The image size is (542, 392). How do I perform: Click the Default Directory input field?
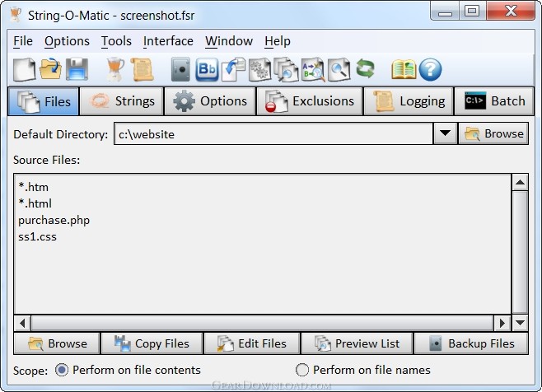coord(273,133)
